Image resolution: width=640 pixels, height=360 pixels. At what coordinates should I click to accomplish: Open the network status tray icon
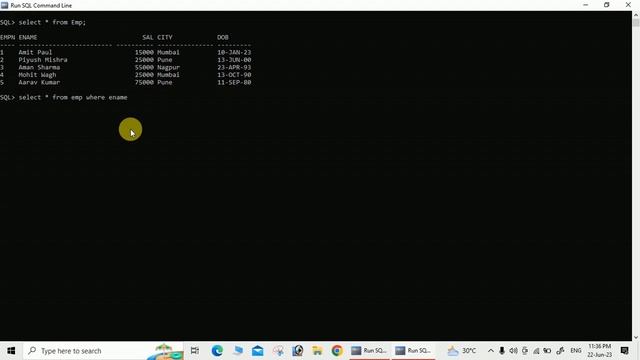pyautogui.click(x=536, y=351)
